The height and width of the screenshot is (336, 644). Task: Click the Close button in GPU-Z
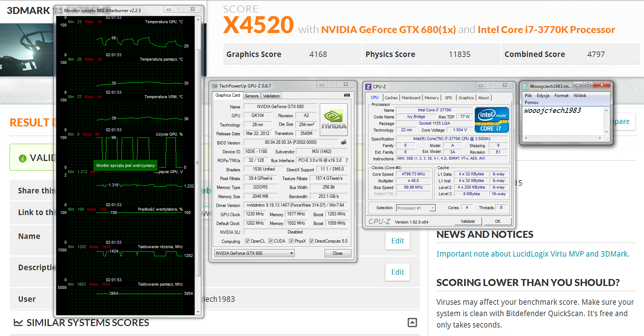[x=337, y=253]
